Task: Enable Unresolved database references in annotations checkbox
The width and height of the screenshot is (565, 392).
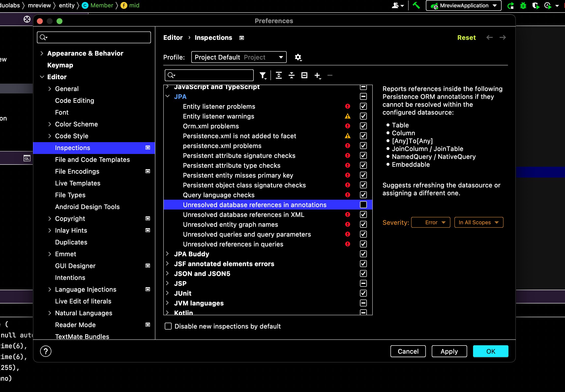Action: (x=363, y=205)
